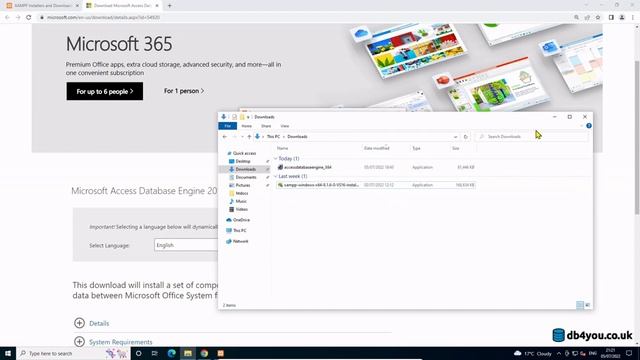Screen dimensions: 640x360
Task: Click the For up to 6 people button
Action: [105, 91]
